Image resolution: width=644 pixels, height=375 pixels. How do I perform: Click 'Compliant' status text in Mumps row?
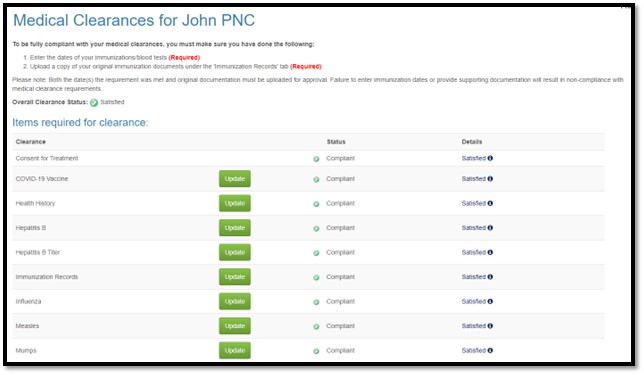click(x=340, y=350)
